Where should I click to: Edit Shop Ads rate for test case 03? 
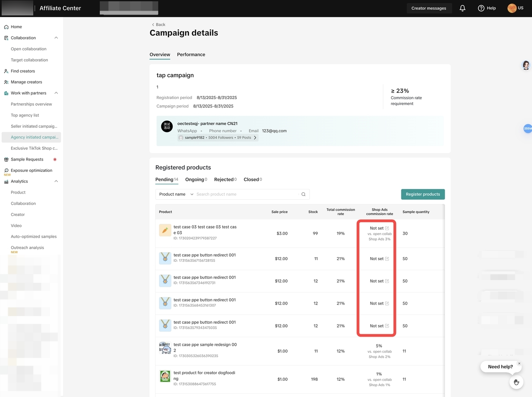387,228
